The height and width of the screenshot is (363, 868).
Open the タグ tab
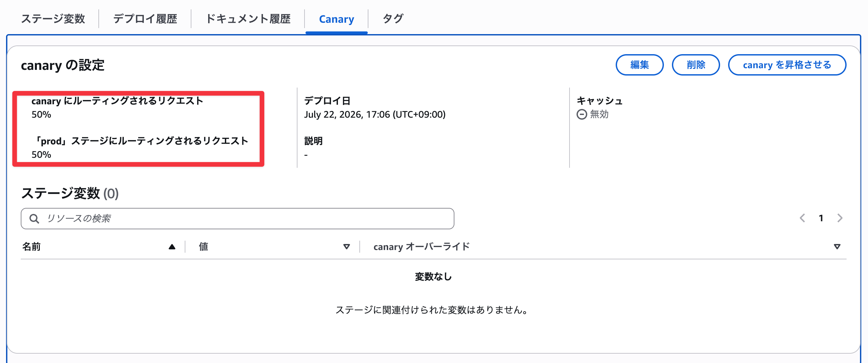point(393,19)
